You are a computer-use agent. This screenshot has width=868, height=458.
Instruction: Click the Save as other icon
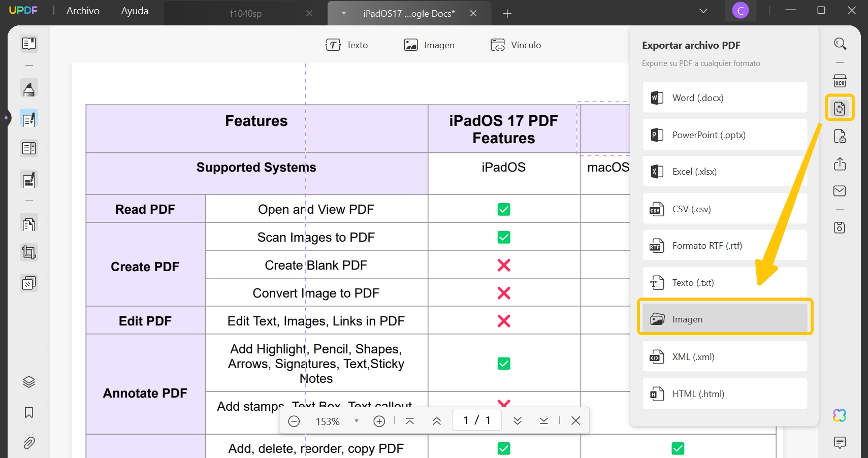tap(840, 227)
